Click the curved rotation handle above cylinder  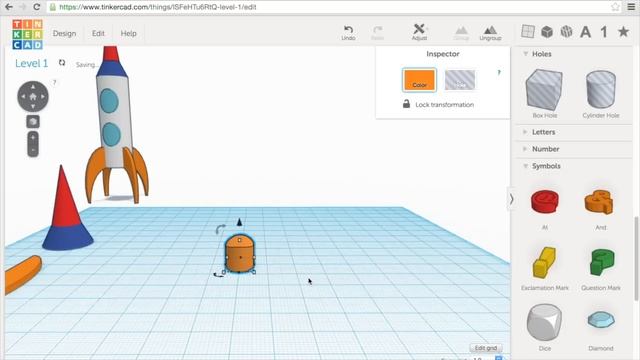point(220,229)
